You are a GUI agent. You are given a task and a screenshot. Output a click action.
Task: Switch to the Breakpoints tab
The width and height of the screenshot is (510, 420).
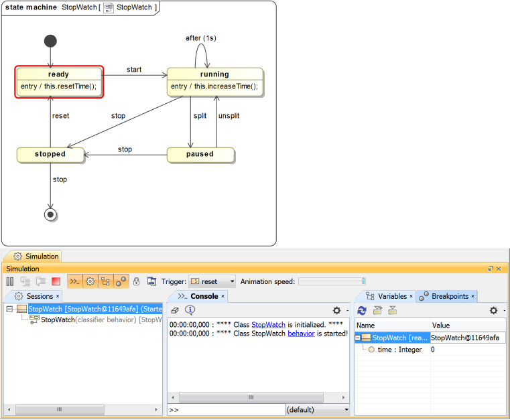point(449,296)
